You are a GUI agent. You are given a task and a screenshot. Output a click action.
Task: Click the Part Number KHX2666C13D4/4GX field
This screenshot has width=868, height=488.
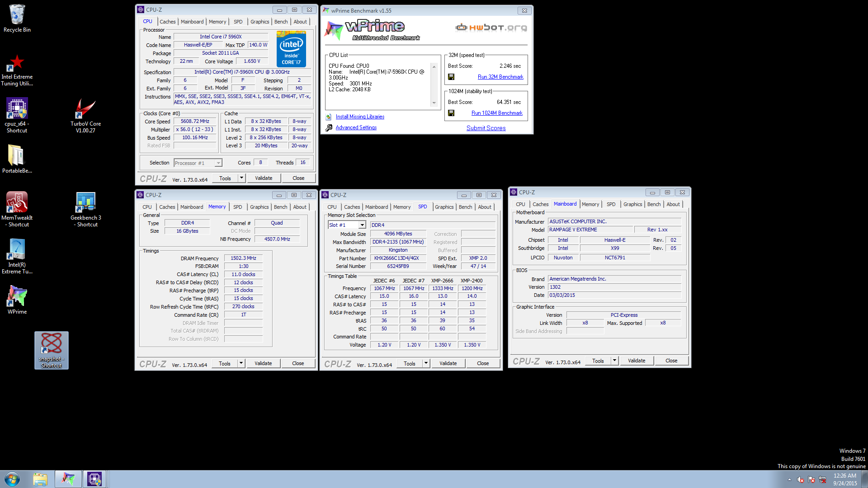pyautogui.click(x=398, y=258)
